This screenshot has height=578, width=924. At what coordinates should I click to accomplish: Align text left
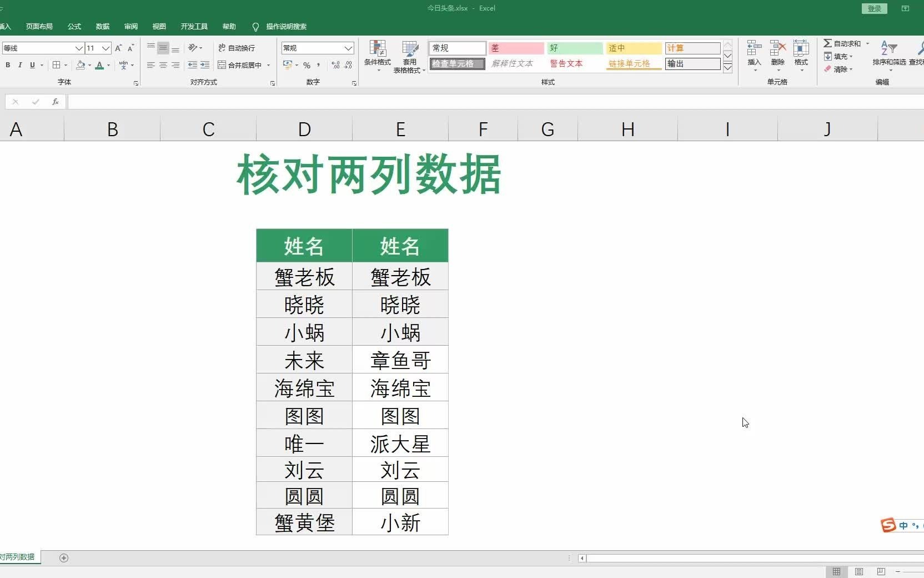[151, 65]
